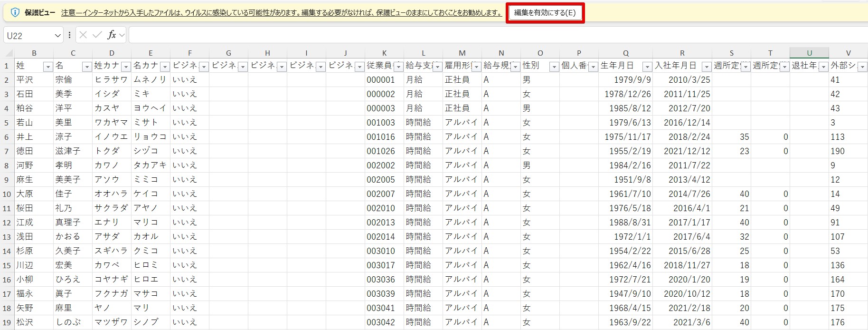Viewport: 868px width, 330px height.
Task: Select cell containing タカアキ
Action: click(x=151, y=165)
